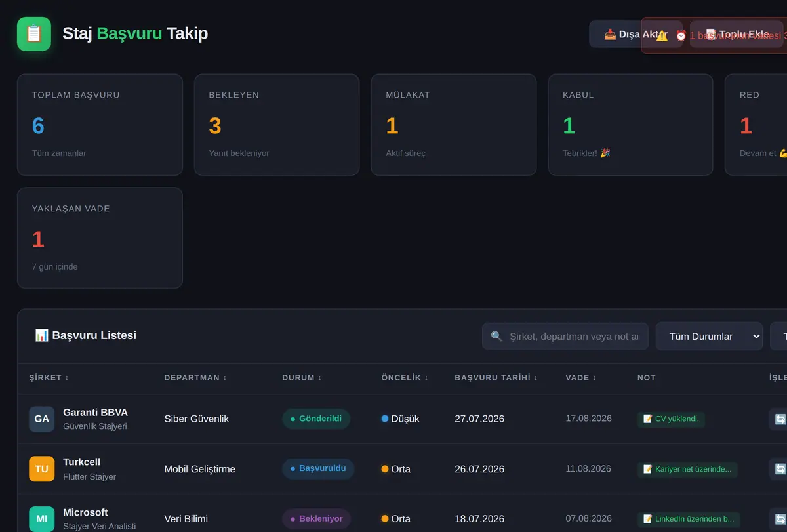Viewport: 787px width, 532px height.
Task: Click the refresh status icon in Turkcell row
Action: 780,469
